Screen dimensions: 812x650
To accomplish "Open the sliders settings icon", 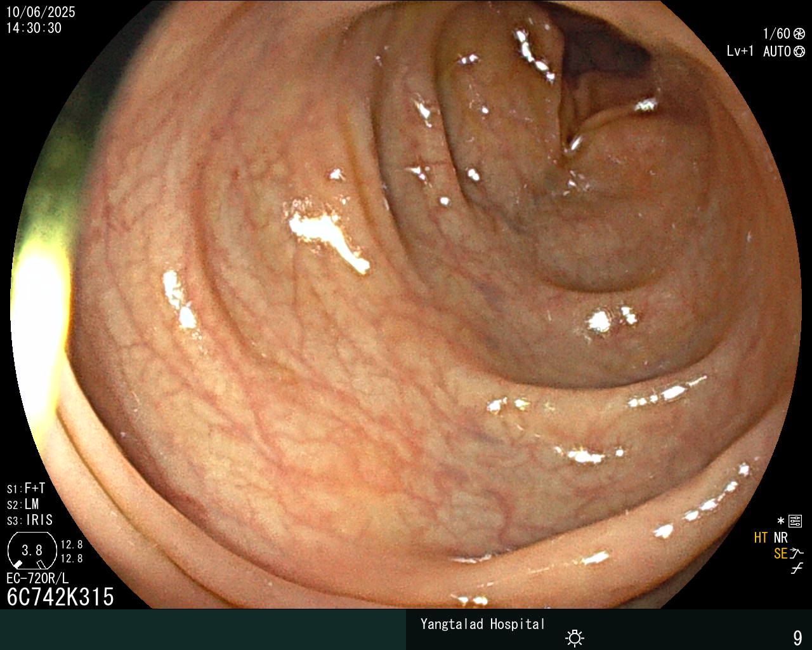I will tap(796, 522).
